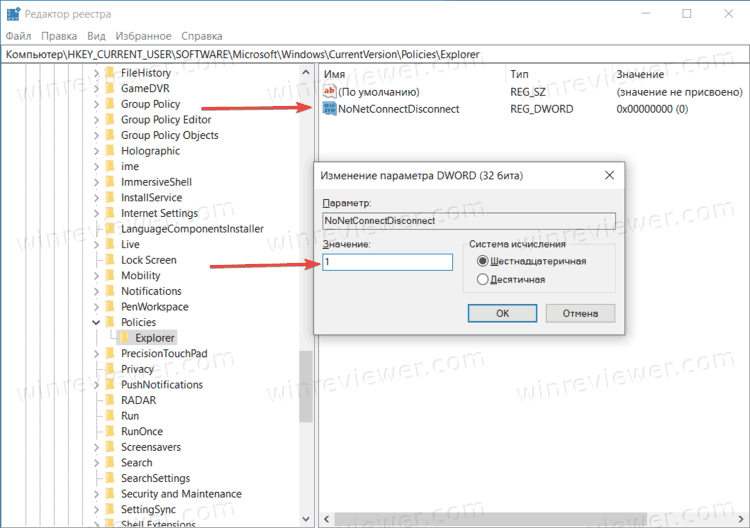750x528 pixels.
Task: Click the default string value (ab) icon
Action: pos(330,91)
